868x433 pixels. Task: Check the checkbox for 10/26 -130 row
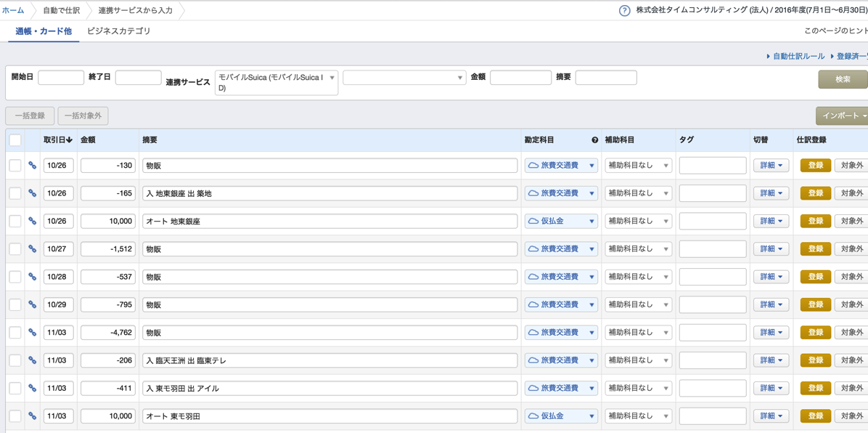click(15, 165)
